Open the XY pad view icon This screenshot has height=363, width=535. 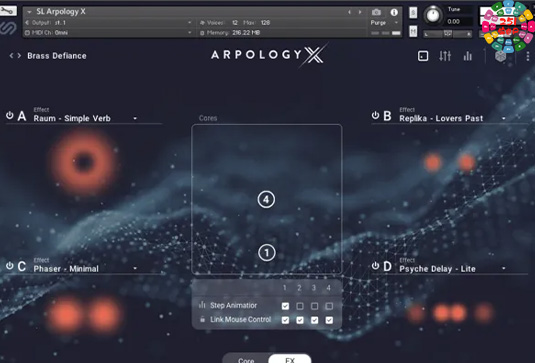[423, 56]
